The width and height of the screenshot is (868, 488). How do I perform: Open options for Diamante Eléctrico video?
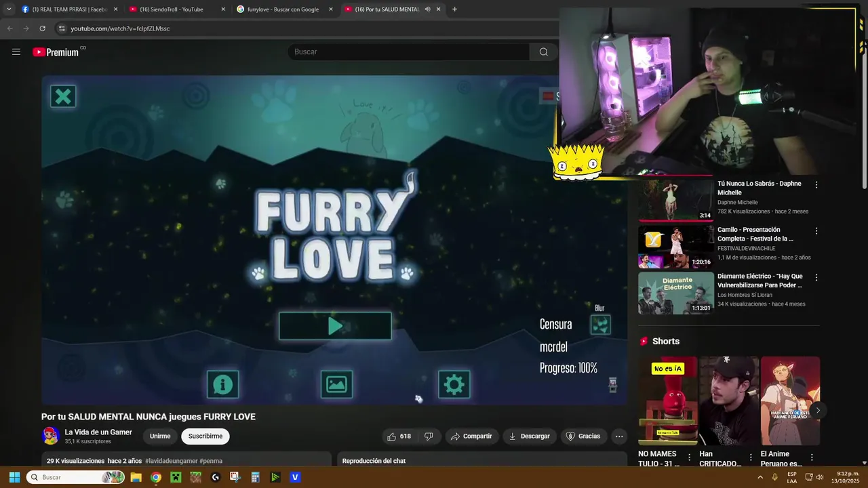coord(816,277)
